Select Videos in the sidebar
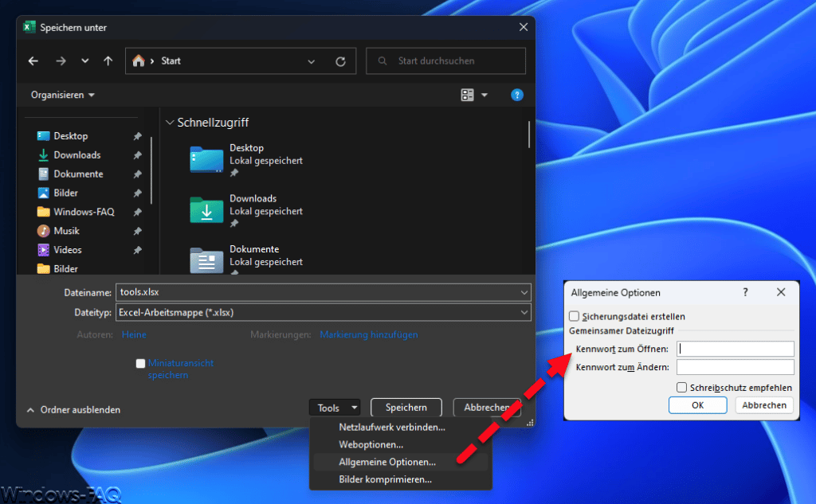 (x=68, y=250)
